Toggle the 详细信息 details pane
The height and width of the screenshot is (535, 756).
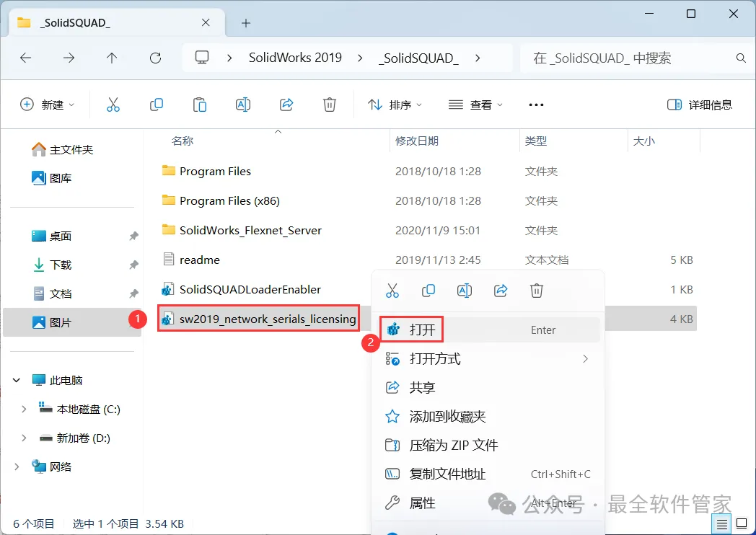tap(700, 105)
